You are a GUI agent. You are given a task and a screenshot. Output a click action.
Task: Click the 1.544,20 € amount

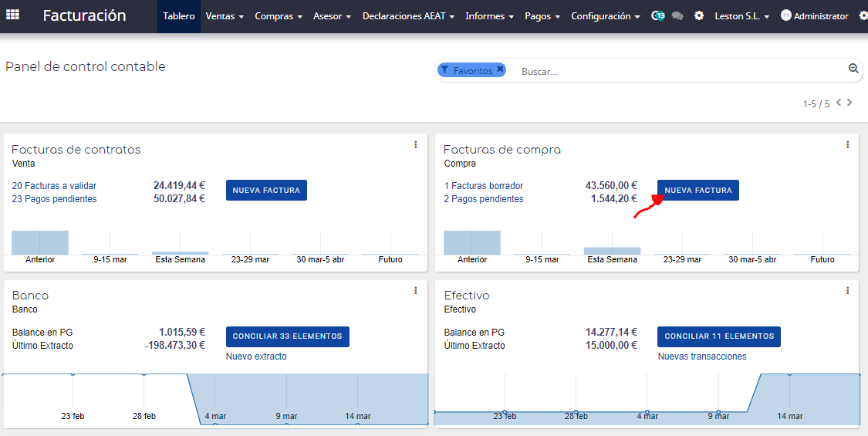click(614, 199)
